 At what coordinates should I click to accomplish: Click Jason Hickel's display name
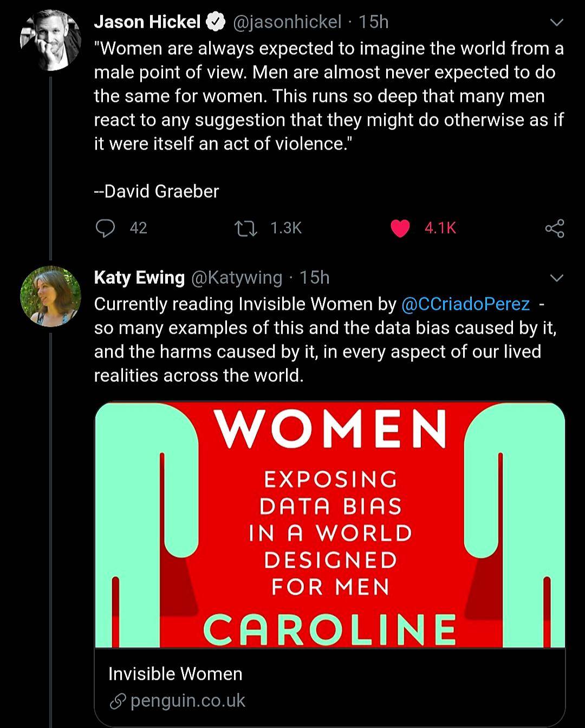point(147,22)
